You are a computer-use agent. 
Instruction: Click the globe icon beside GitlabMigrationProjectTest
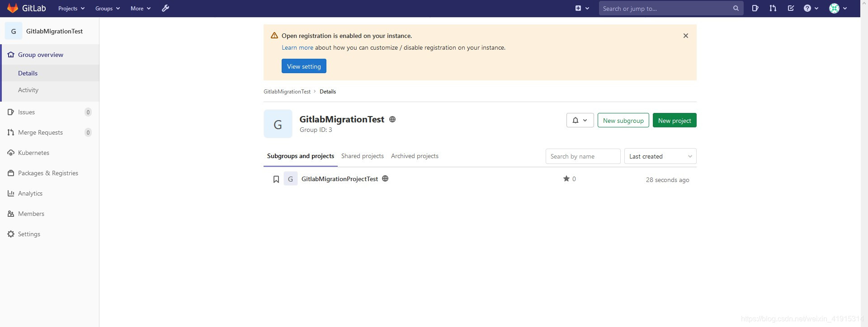(385, 178)
